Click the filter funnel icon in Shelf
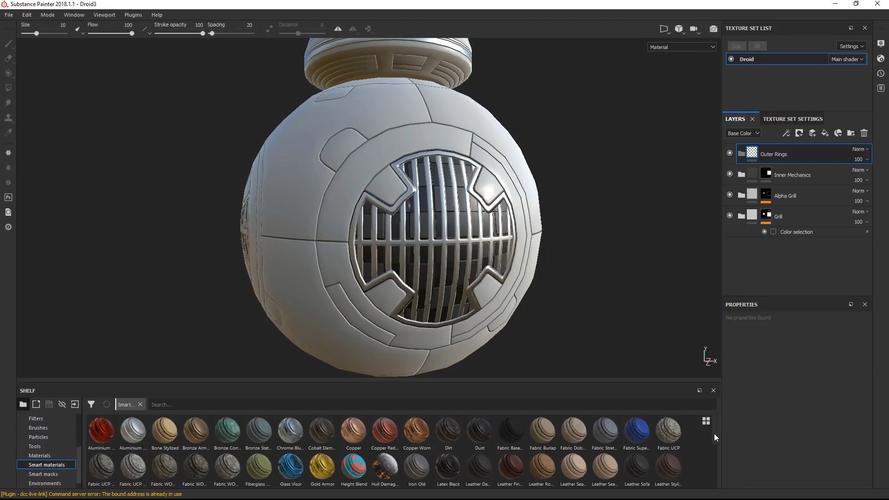 pyautogui.click(x=91, y=404)
